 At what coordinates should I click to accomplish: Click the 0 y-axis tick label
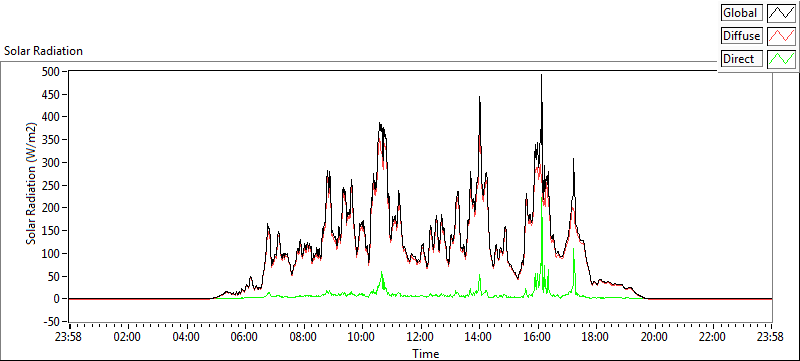coord(57,299)
